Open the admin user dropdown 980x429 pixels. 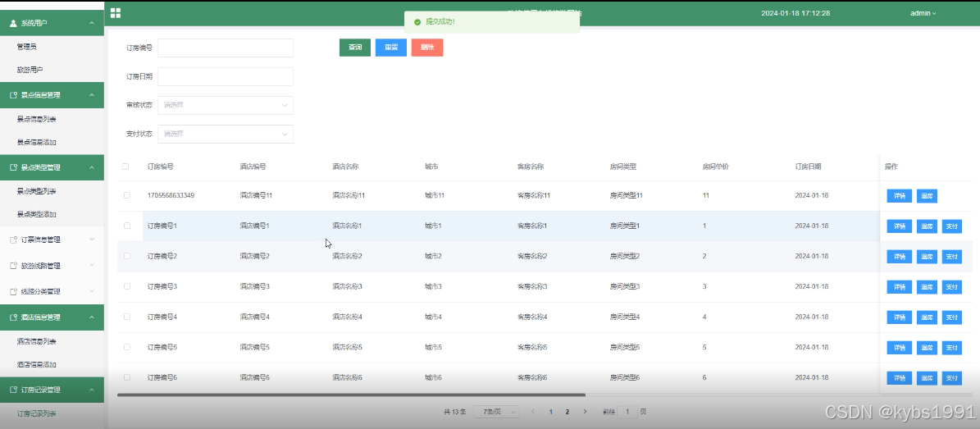coord(923,13)
